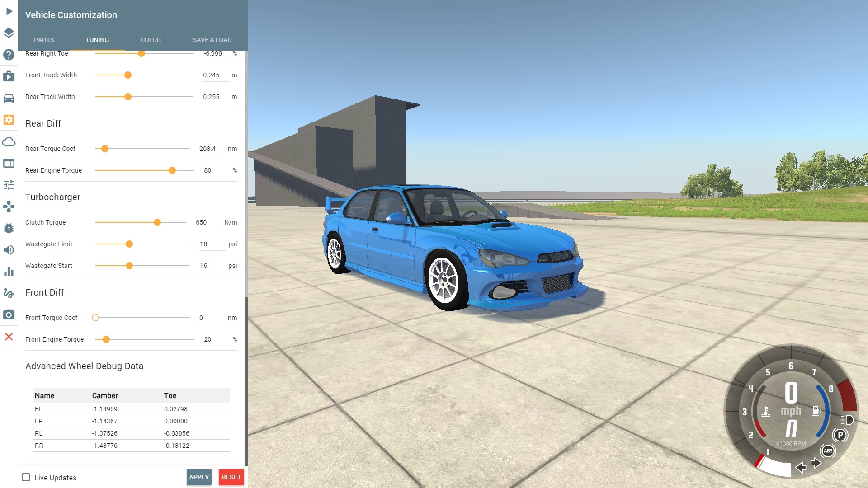Open the vehicle selector car icon

point(9,98)
